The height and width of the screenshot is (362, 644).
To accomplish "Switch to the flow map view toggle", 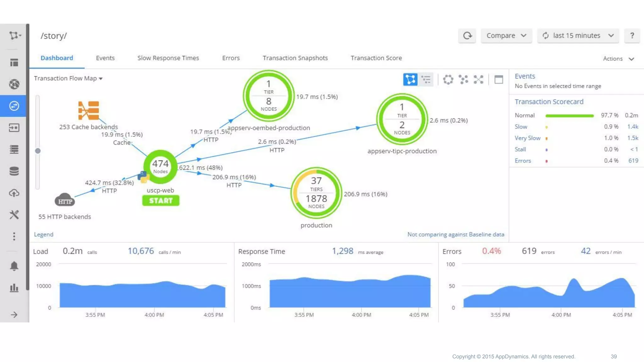I will pyautogui.click(x=410, y=80).
